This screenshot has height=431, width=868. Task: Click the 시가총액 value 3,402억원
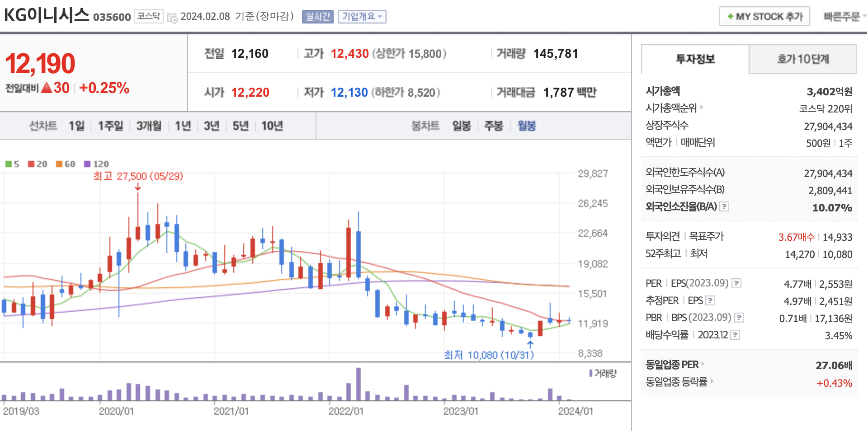coord(829,92)
